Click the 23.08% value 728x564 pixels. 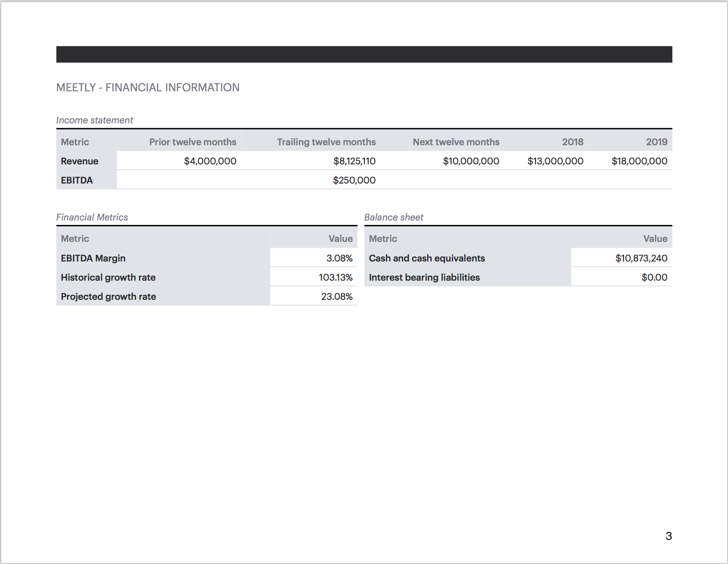click(x=337, y=296)
